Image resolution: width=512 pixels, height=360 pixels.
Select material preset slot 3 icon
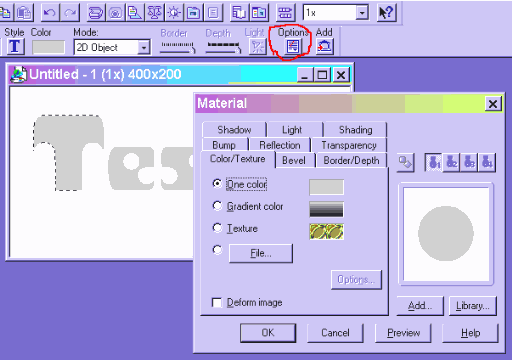[469, 162]
